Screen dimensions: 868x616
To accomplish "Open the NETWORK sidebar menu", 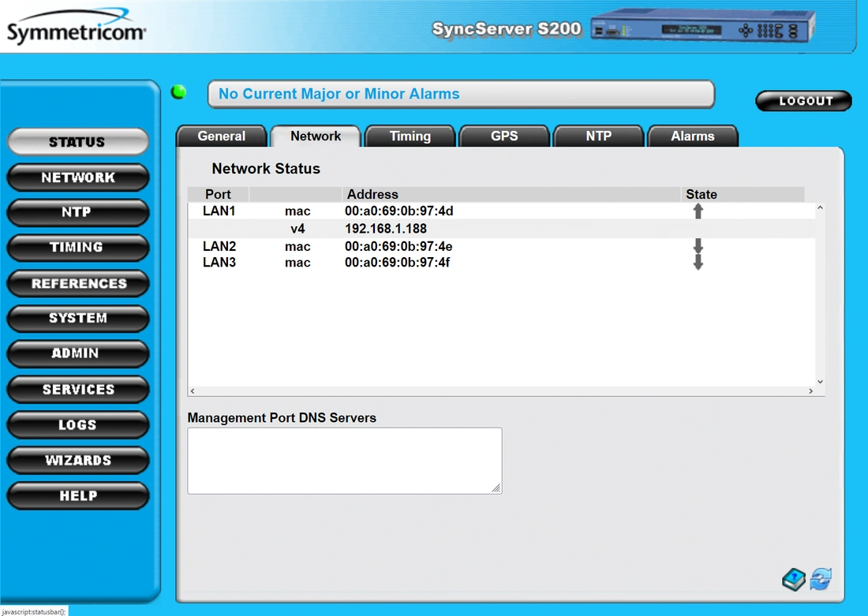I will pos(77,177).
